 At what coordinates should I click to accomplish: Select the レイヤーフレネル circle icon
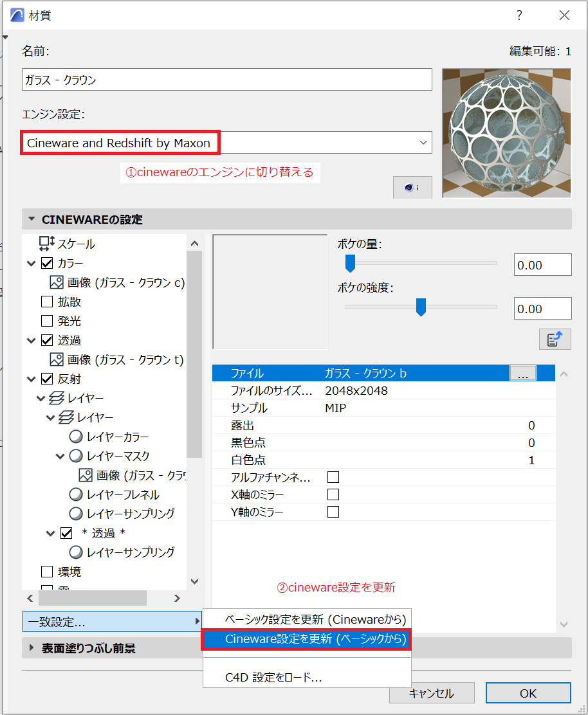76,494
